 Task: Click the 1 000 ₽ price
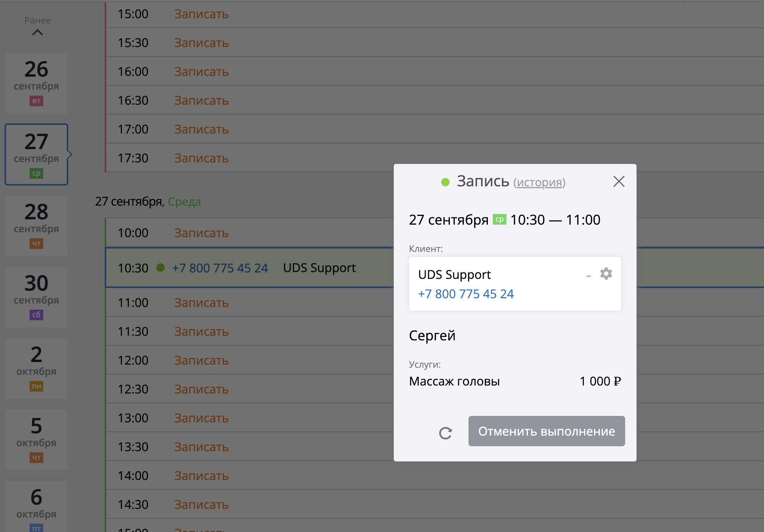pyautogui.click(x=600, y=381)
